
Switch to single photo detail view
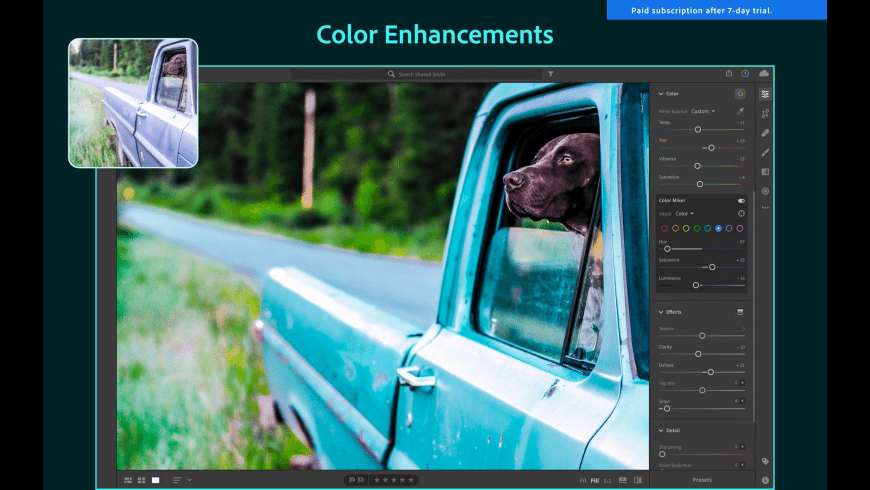point(156,480)
